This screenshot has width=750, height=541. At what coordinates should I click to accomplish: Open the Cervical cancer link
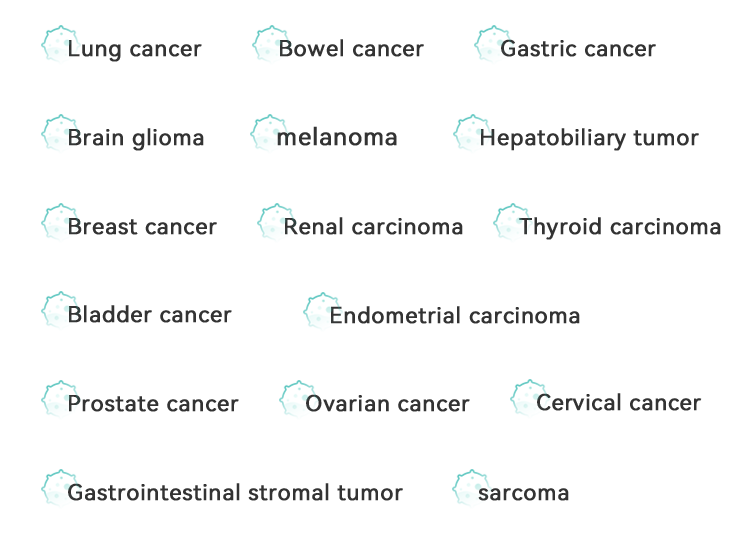tap(618, 403)
